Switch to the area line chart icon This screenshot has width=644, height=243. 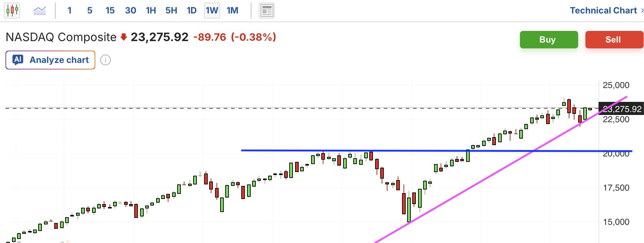(x=39, y=11)
